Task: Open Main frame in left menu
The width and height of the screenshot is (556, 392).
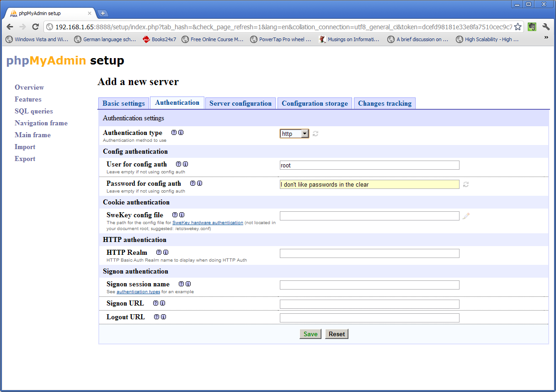Action: (32, 135)
